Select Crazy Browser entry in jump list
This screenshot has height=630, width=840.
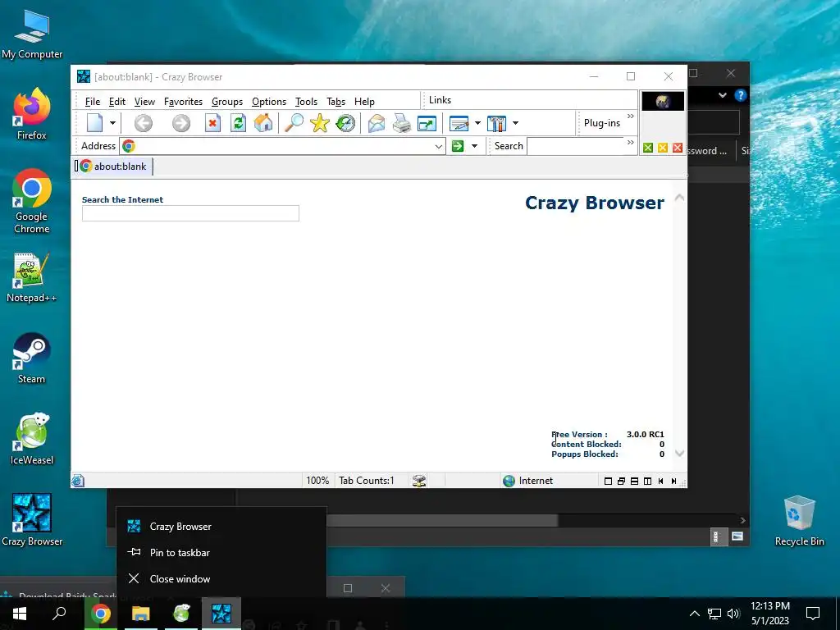pyautogui.click(x=221, y=526)
